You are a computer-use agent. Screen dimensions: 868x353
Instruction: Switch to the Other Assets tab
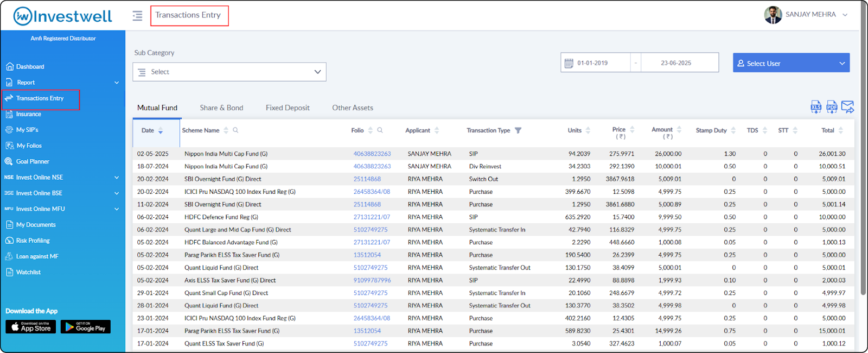353,108
